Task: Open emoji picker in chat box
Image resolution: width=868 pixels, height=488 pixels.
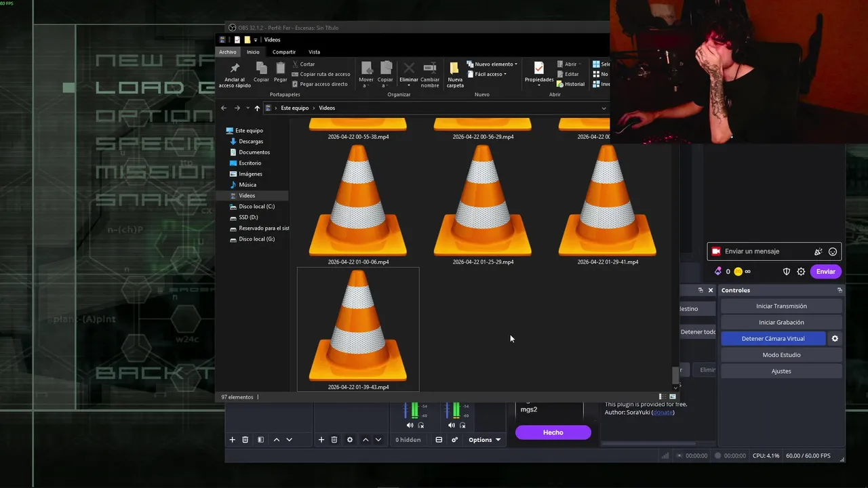Action: pyautogui.click(x=833, y=251)
